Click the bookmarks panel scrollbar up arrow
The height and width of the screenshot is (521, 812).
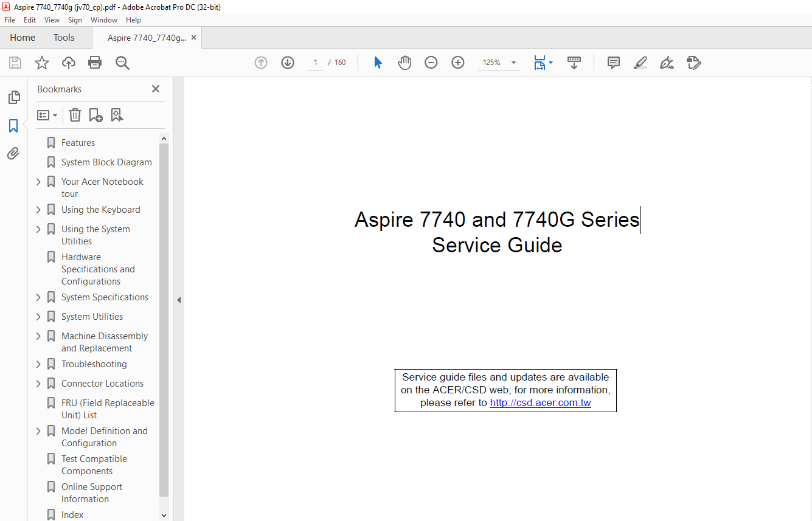(x=164, y=138)
